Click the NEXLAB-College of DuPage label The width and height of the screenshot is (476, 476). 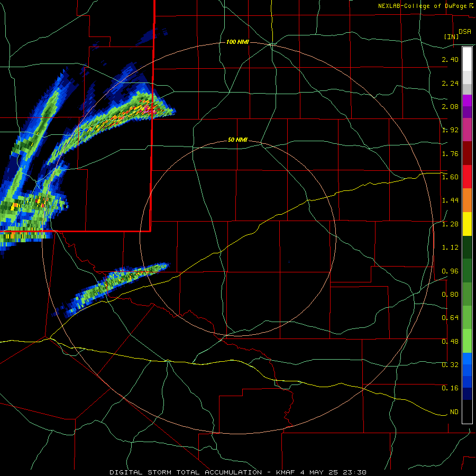point(422,6)
